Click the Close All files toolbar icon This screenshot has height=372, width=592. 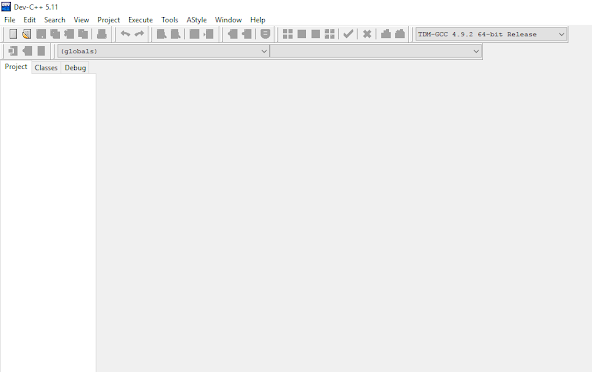(x=83, y=34)
